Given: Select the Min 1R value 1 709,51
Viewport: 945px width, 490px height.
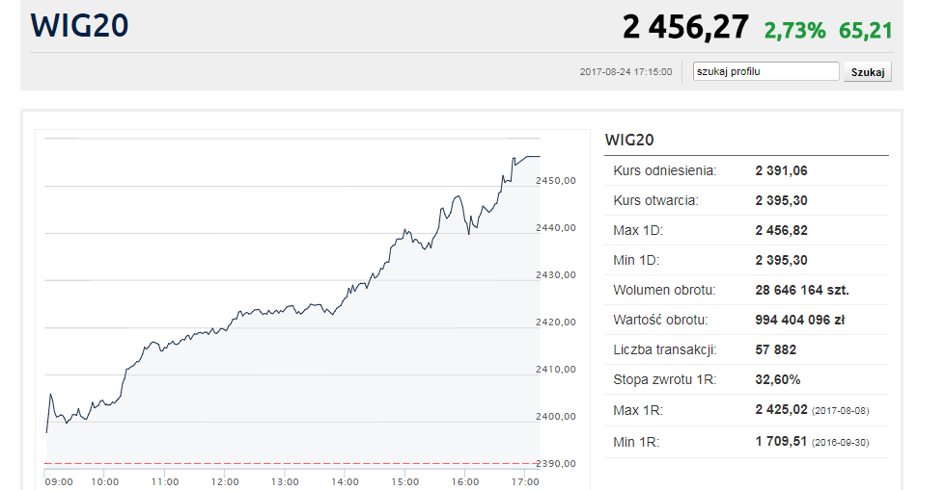Looking at the screenshot, I should click(781, 441).
